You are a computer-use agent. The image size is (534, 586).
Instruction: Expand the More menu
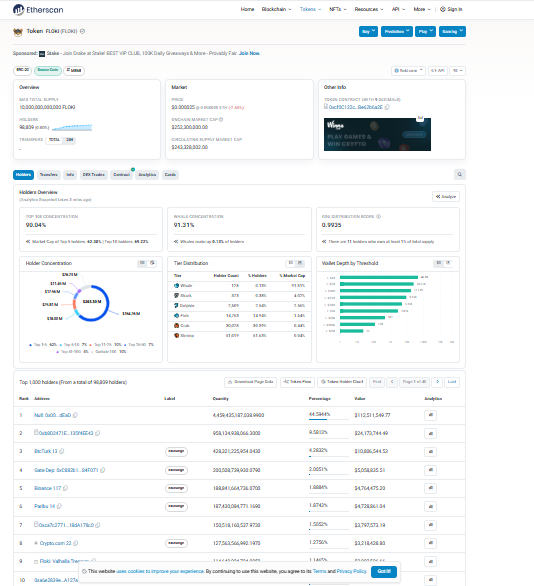pos(422,9)
